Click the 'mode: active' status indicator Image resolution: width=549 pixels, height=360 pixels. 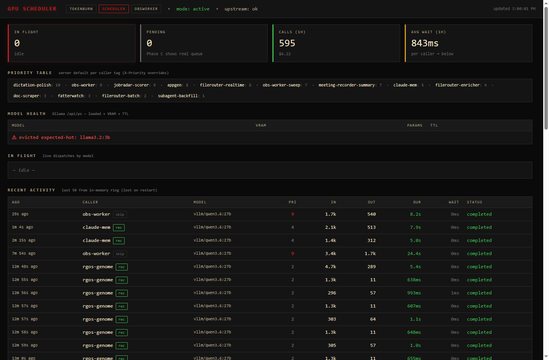click(x=193, y=9)
